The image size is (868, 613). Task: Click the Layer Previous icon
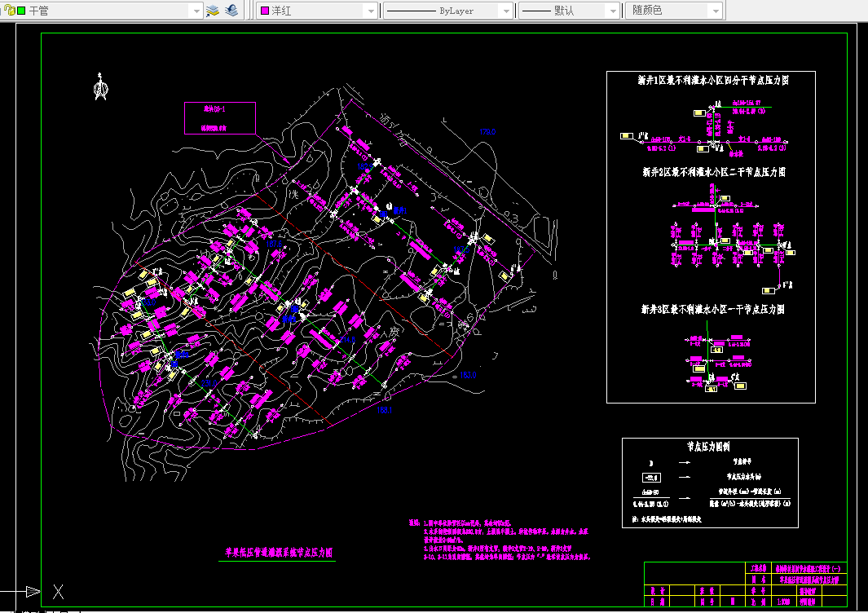coord(231,11)
